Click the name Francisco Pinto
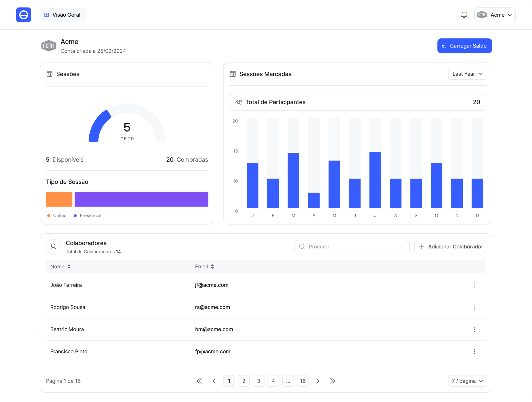The height and width of the screenshot is (402, 532). coord(69,351)
